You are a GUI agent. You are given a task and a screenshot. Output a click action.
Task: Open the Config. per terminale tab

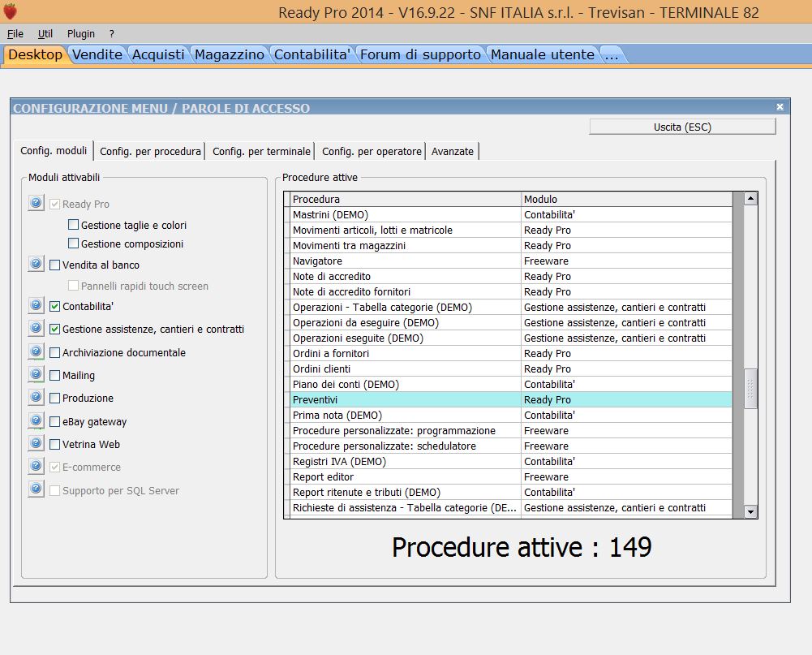coord(261,151)
